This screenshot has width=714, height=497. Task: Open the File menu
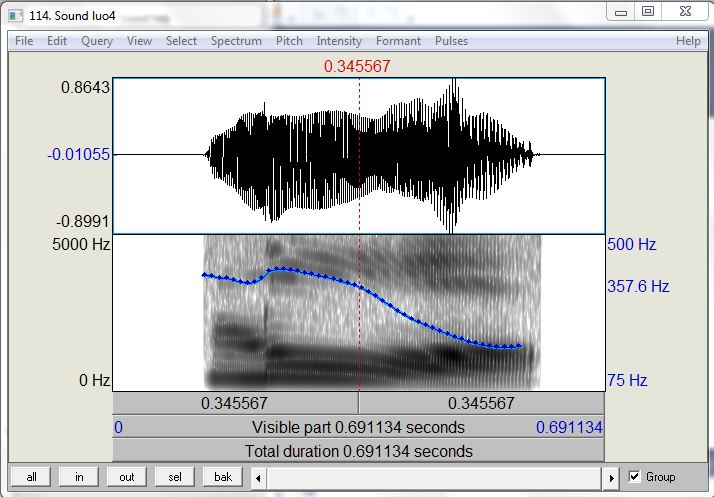tap(24, 41)
